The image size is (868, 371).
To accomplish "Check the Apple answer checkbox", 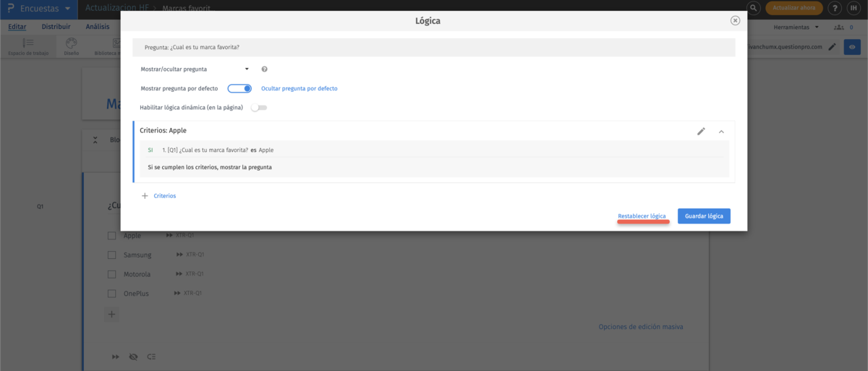I will click(x=112, y=236).
